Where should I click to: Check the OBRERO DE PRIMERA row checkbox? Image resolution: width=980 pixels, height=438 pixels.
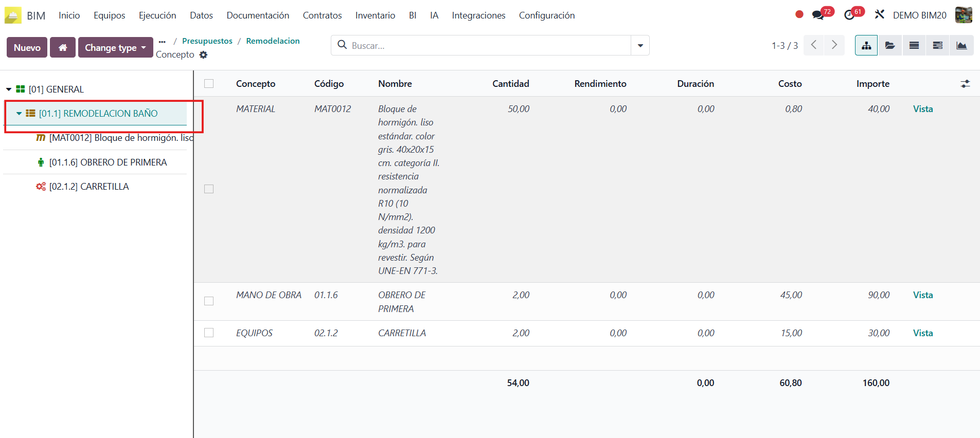point(209,301)
